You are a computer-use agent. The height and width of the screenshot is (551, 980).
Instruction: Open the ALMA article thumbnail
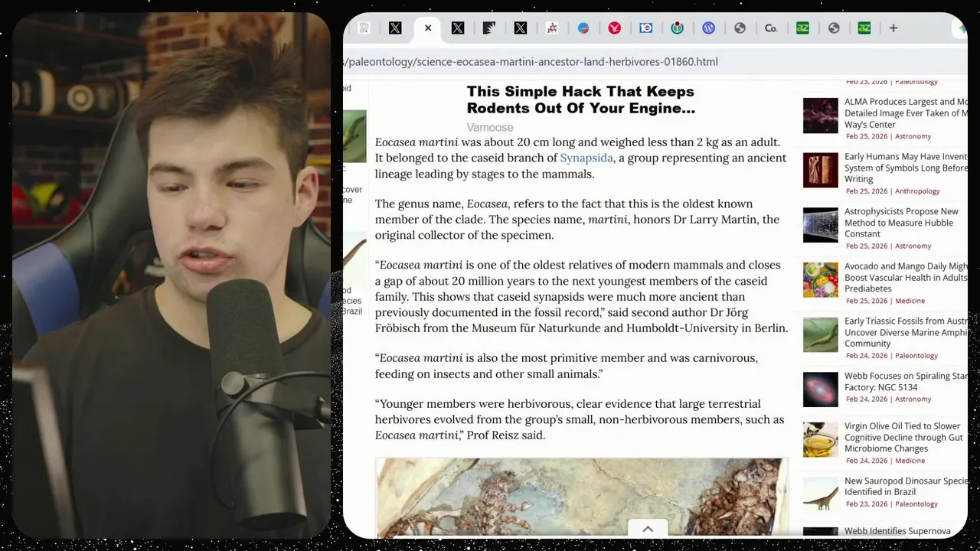click(x=820, y=116)
